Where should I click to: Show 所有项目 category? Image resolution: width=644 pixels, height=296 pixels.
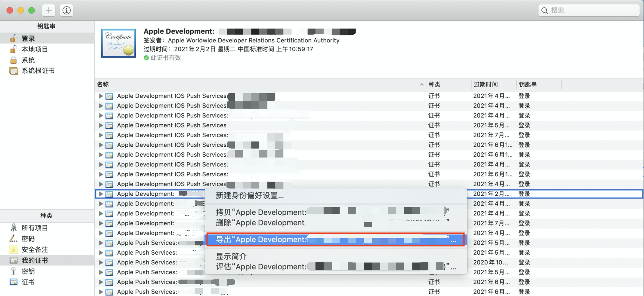coord(35,228)
